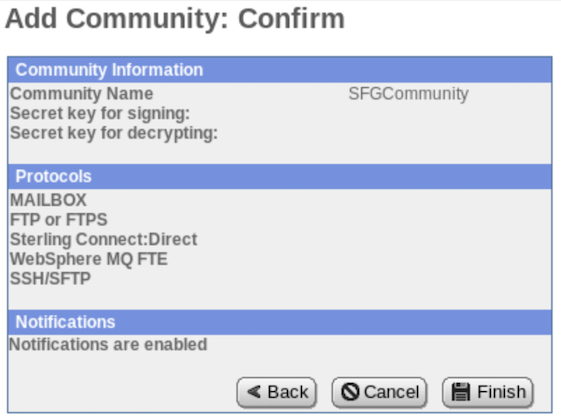Click the Sterling Connect:Direct protocol entry

pos(104,239)
